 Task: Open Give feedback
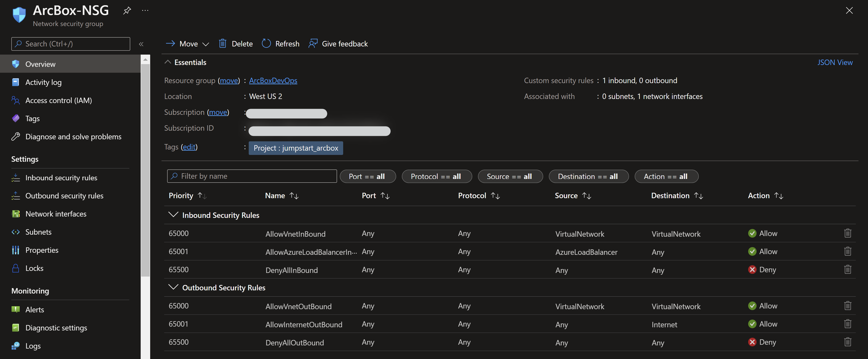click(338, 44)
